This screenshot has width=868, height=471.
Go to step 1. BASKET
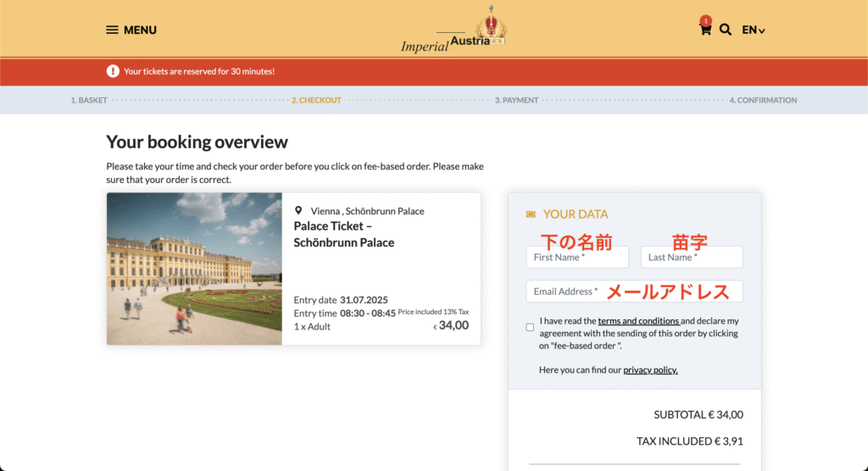point(88,100)
